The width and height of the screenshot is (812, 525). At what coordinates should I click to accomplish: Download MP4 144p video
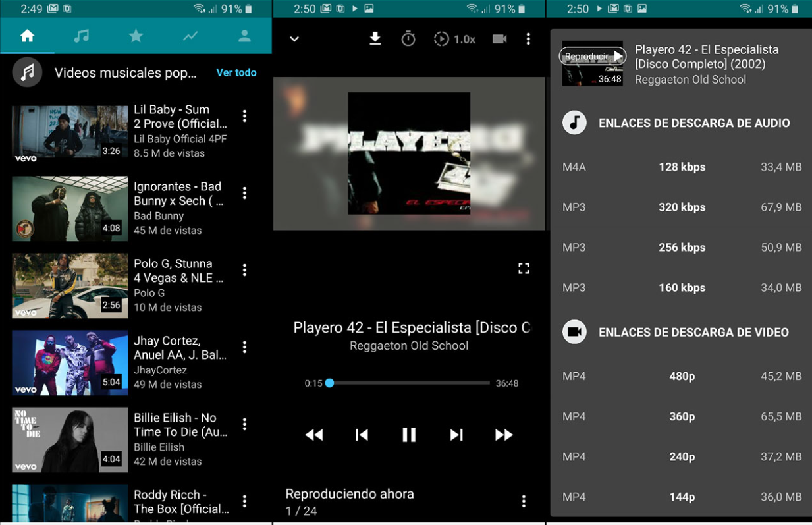point(682,497)
